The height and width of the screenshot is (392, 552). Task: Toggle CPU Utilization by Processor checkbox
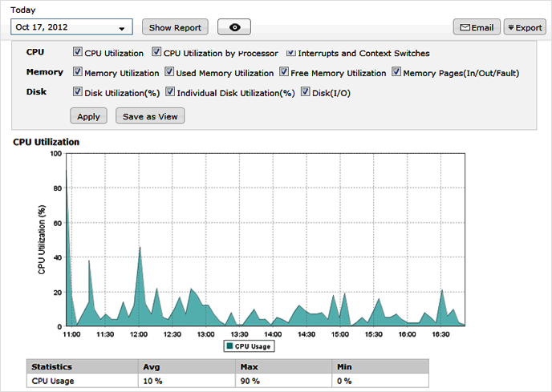click(x=156, y=52)
